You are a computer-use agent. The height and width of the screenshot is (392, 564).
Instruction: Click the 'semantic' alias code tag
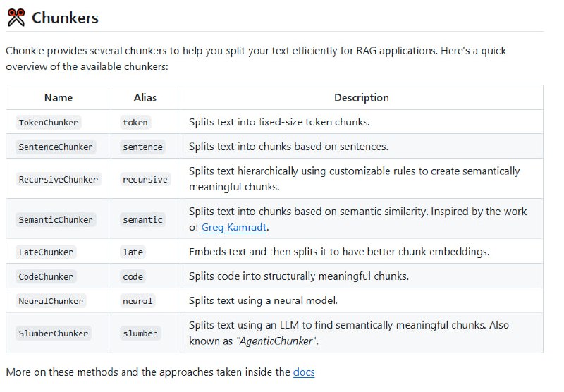(x=142, y=219)
